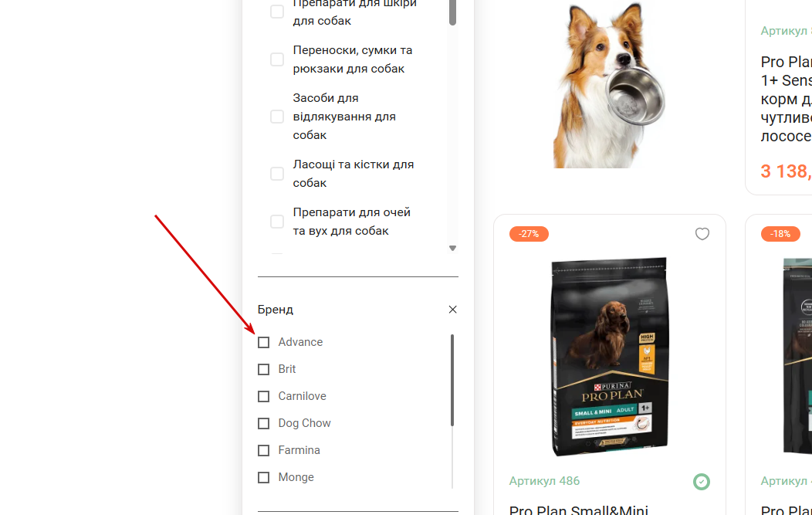Screen dimensions: 812x515
Task: Click the 'Farmina' brand label
Action: tap(299, 450)
